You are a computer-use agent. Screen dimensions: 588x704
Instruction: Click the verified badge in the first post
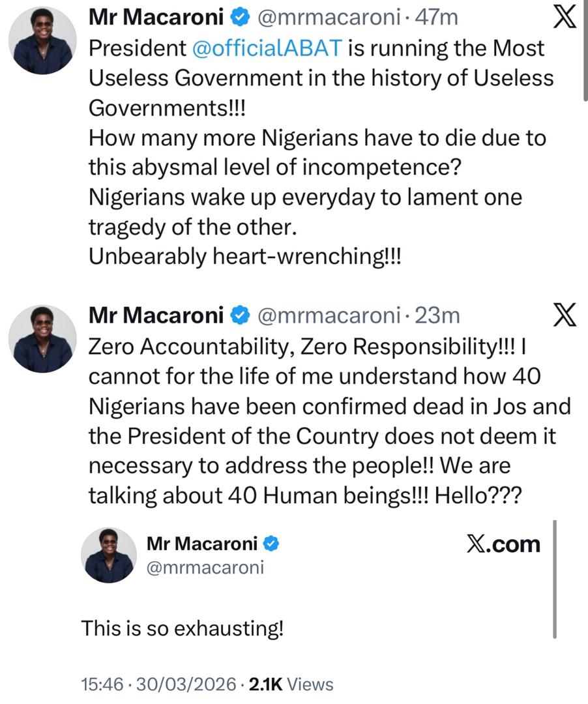pos(241,19)
